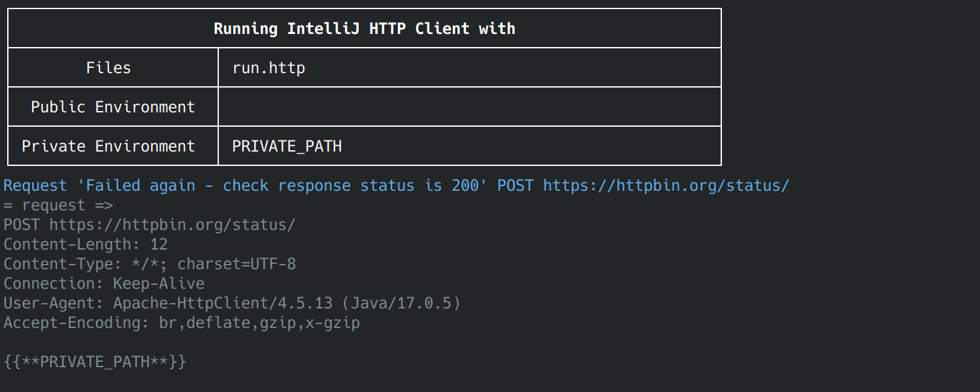The image size is (980, 392).
Task: Click the blue 'Request Failed again' line
Action: 397,186
